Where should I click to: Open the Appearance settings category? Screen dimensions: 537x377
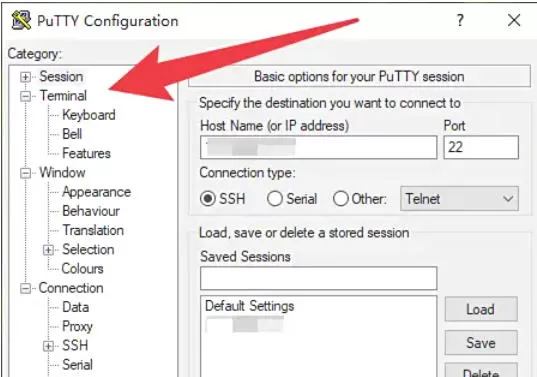point(97,192)
